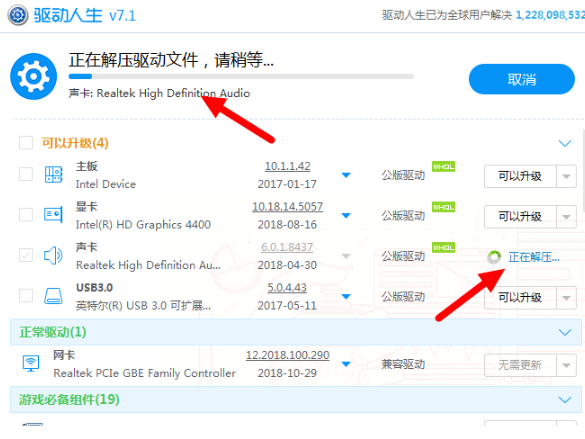Collapse the 正常驱动(1) section chevron
This screenshot has width=585, height=439.
pyautogui.click(x=565, y=332)
